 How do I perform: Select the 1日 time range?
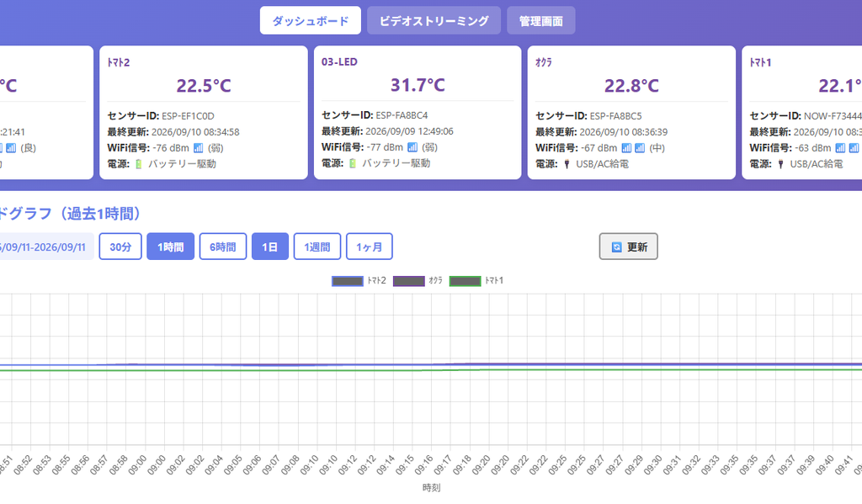click(x=270, y=247)
